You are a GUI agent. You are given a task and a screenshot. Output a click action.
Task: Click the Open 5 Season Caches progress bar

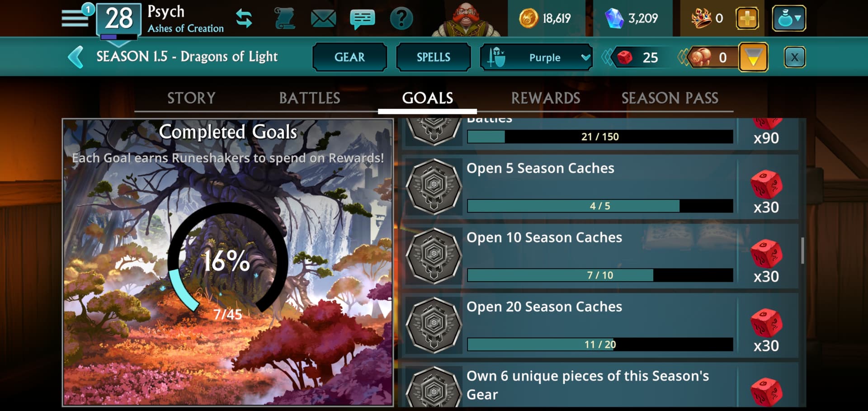pos(600,206)
